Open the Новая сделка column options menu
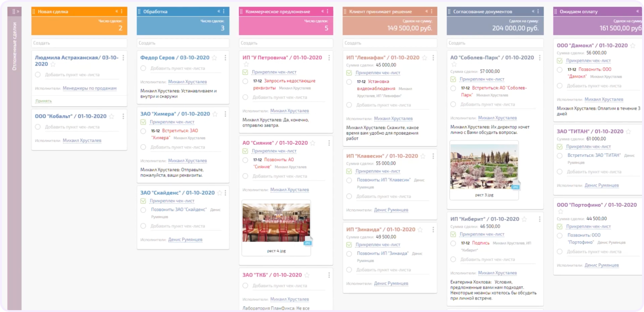This screenshot has height=312, width=644. pos(122,12)
